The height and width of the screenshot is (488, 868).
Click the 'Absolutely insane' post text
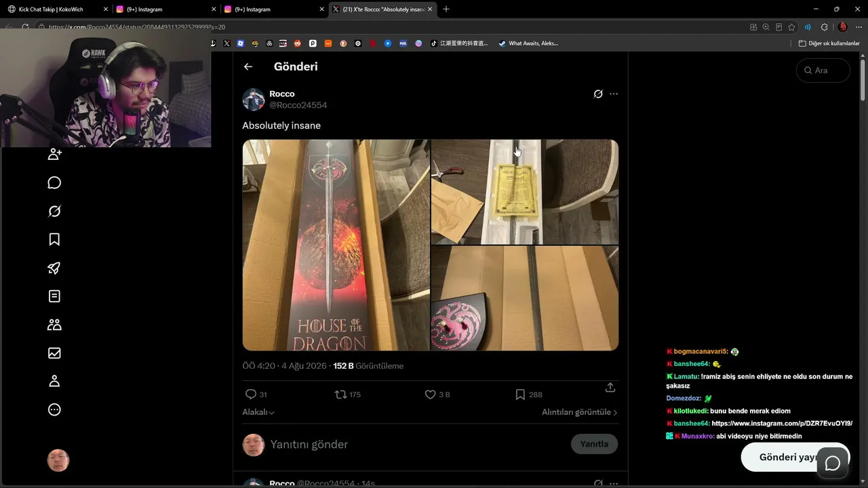pos(281,125)
